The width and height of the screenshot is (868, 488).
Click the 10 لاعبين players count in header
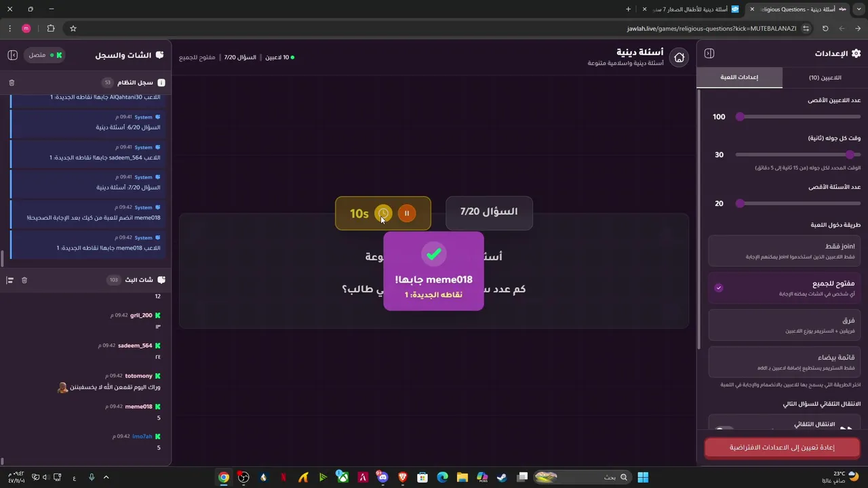(279, 58)
